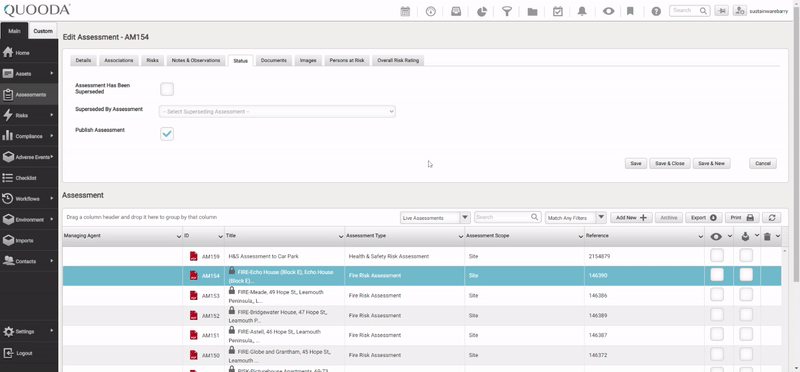Screen dimensions: 800x372
Task: Open the Managing Agent column menu arrow
Action: coord(179,237)
